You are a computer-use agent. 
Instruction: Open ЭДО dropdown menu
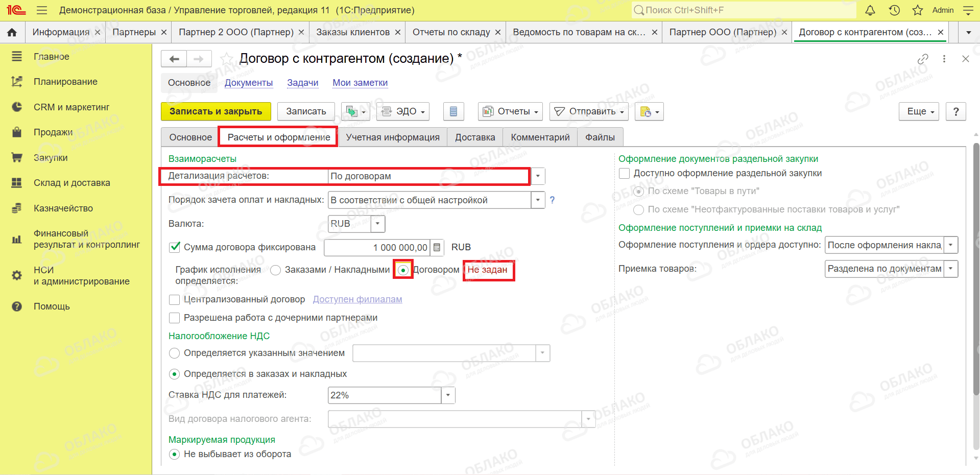[x=403, y=111]
